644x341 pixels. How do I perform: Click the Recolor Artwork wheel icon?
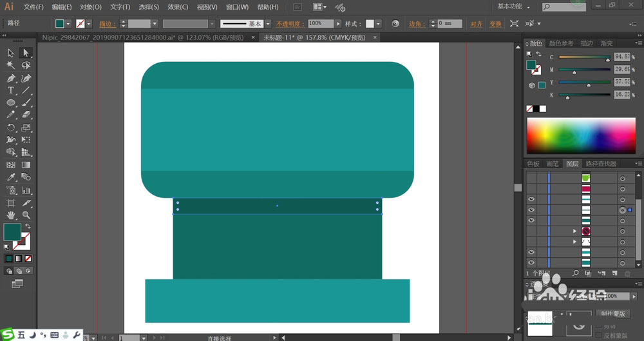pyautogui.click(x=395, y=24)
